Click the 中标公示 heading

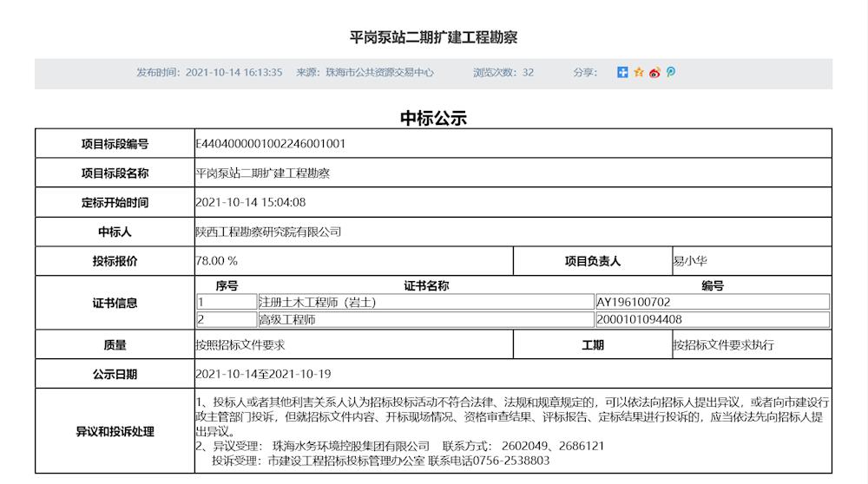(433, 119)
